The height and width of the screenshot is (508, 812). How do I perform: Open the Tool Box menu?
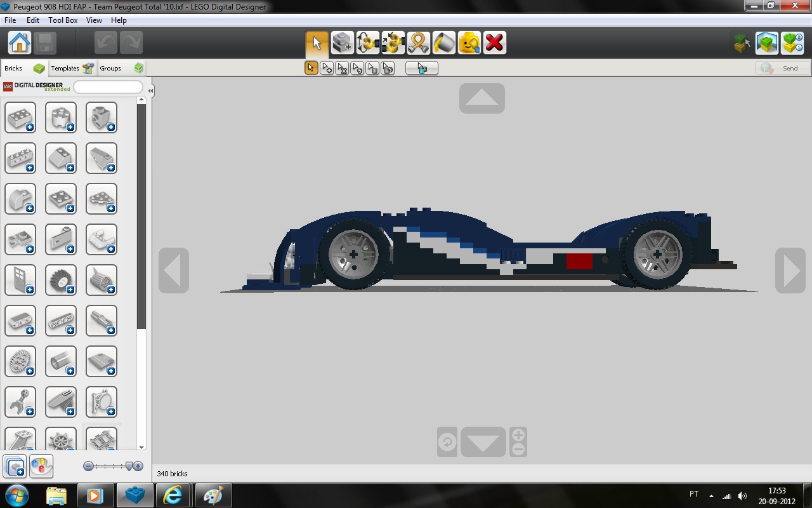(63, 20)
